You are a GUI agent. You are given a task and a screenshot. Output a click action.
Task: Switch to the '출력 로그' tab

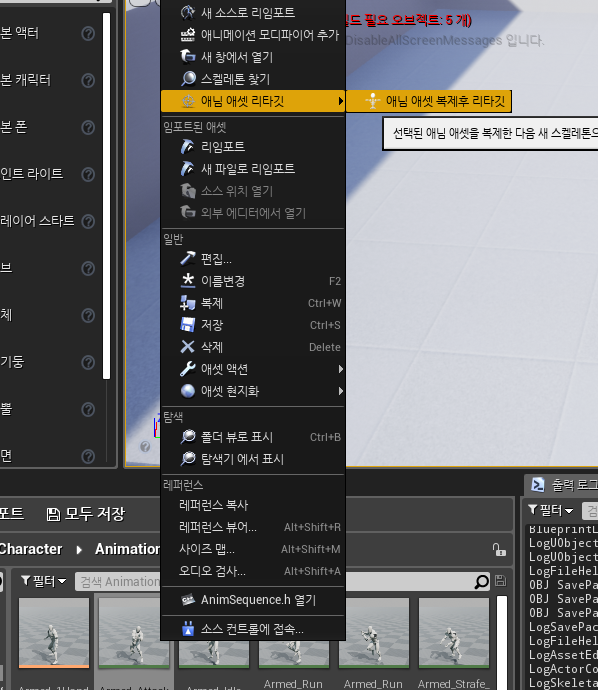pos(564,485)
